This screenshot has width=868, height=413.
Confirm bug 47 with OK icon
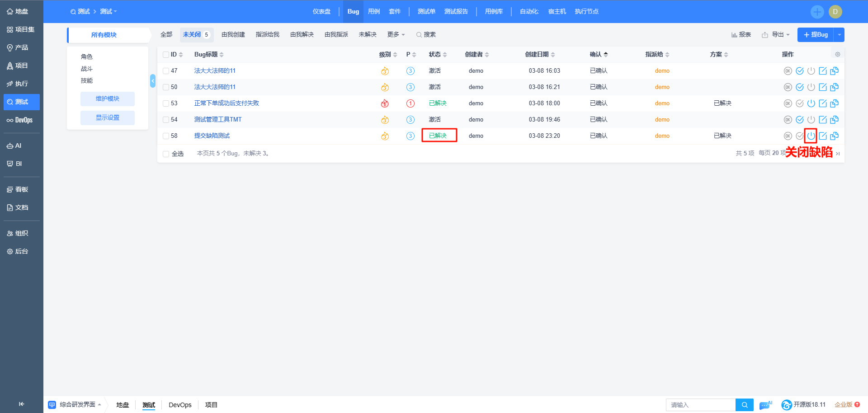click(788, 71)
